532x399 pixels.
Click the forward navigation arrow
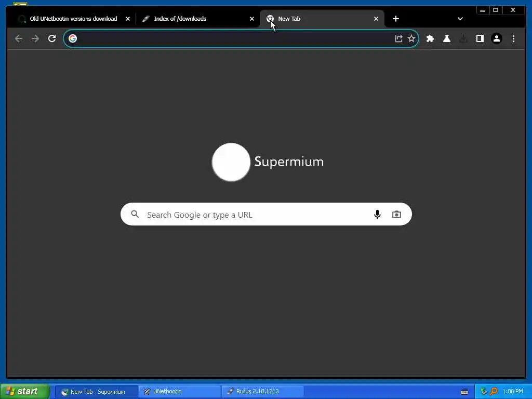[x=35, y=38]
